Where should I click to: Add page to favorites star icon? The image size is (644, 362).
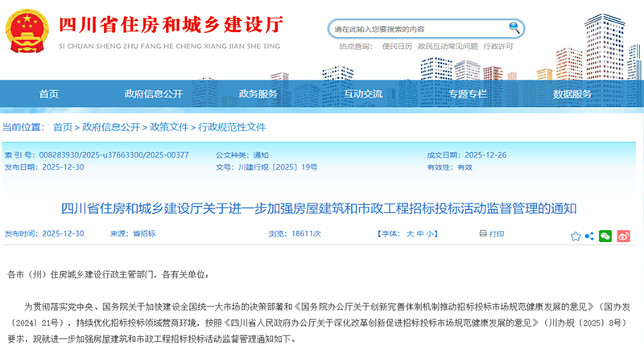(576, 236)
